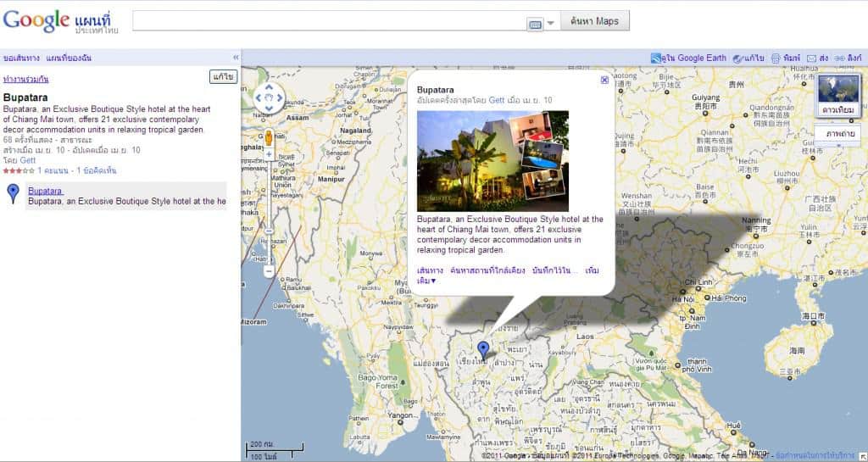
Task: Click the ลิงก์ (link) text link
Action: coord(854,58)
